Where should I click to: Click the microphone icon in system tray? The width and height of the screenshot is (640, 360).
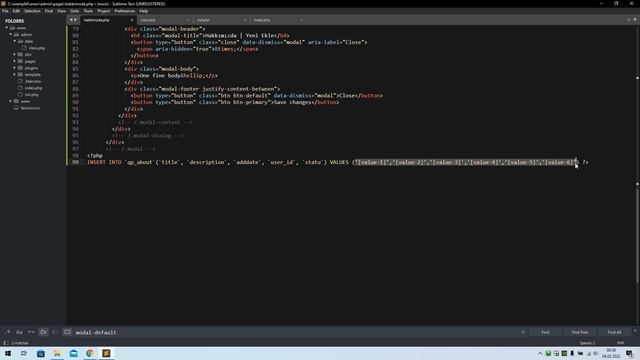572,353
